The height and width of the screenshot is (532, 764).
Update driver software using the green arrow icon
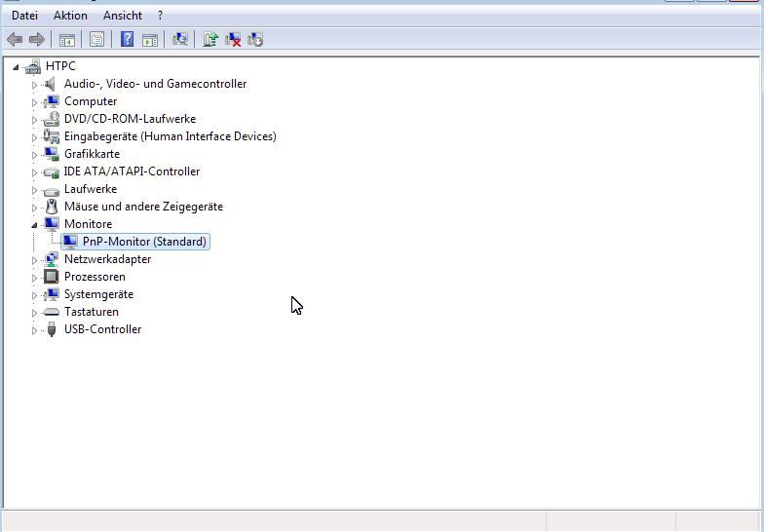210,39
